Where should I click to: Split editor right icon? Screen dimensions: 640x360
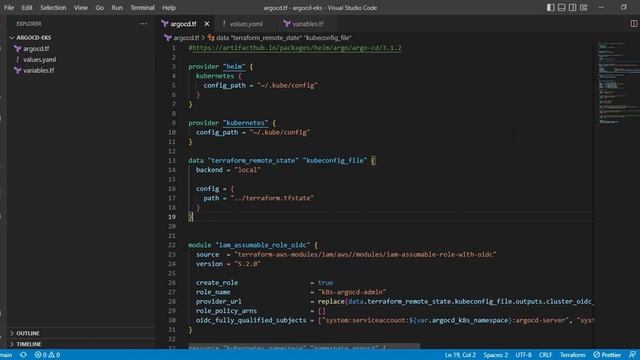633,24
